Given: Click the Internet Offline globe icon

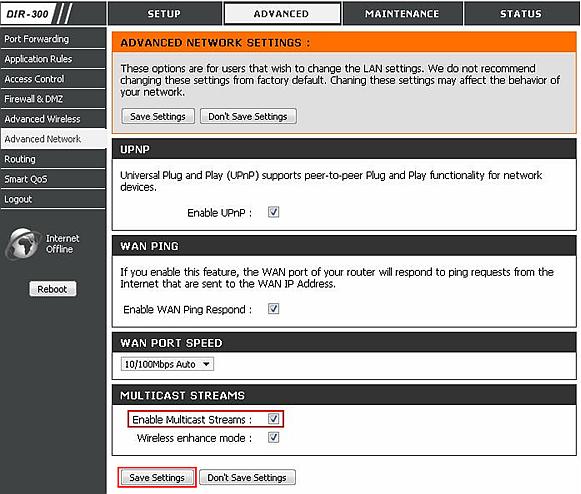Looking at the screenshot, I should [23, 243].
